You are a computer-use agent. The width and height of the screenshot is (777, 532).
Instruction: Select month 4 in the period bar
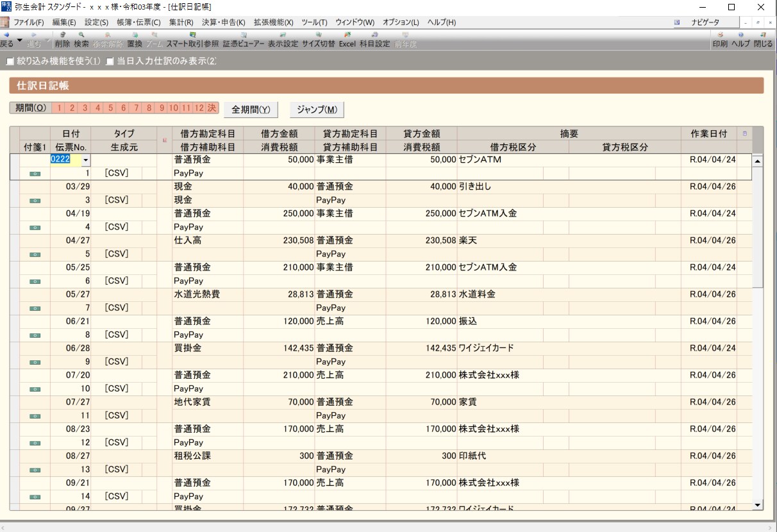[98, 108]
